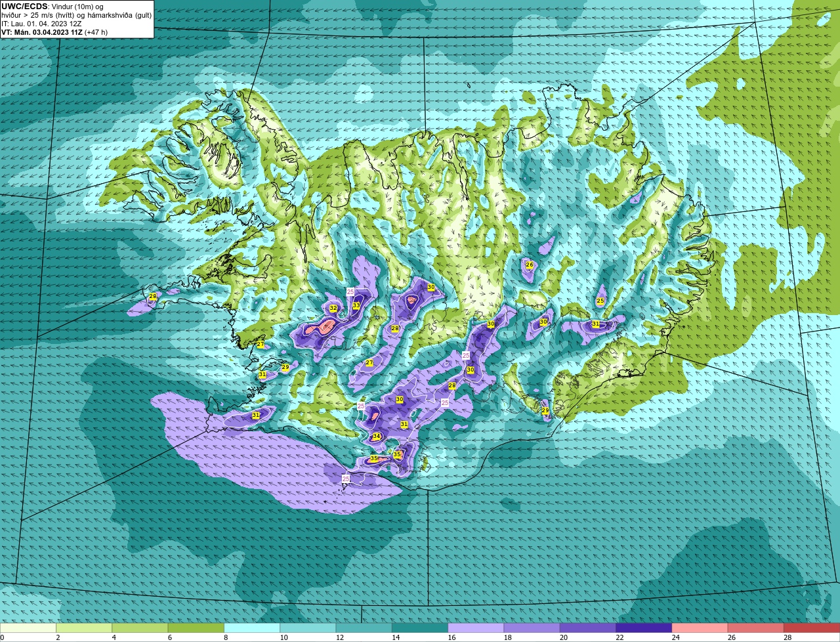Click the legend scale number 18
The width and height of the screenshot is (840, 642).
507,637
